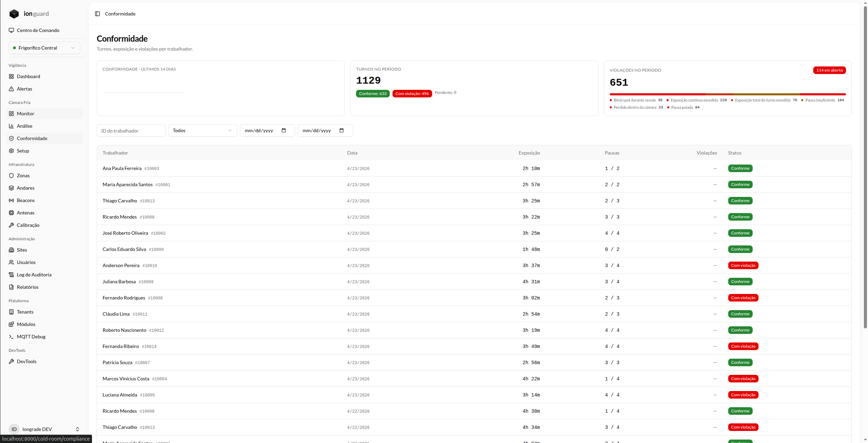Click the Antenas chip icon

(11, 213)
